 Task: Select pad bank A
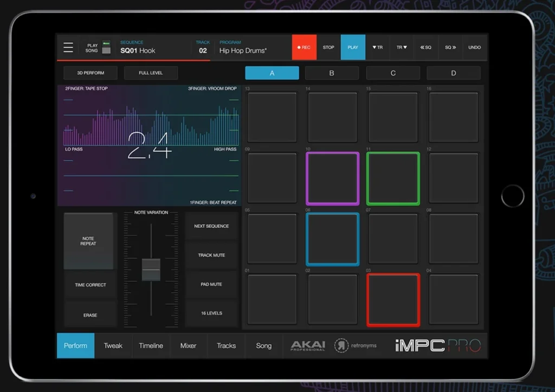point(272,73)
